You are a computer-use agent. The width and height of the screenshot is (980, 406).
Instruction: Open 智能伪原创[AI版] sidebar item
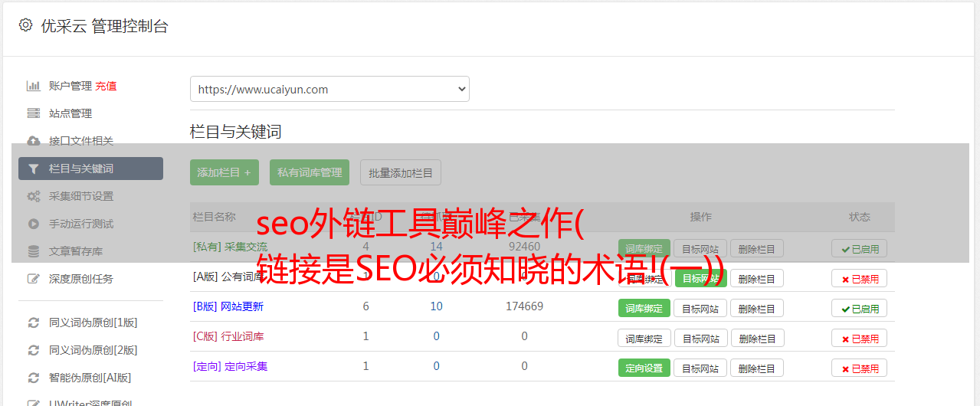[90, 378]
